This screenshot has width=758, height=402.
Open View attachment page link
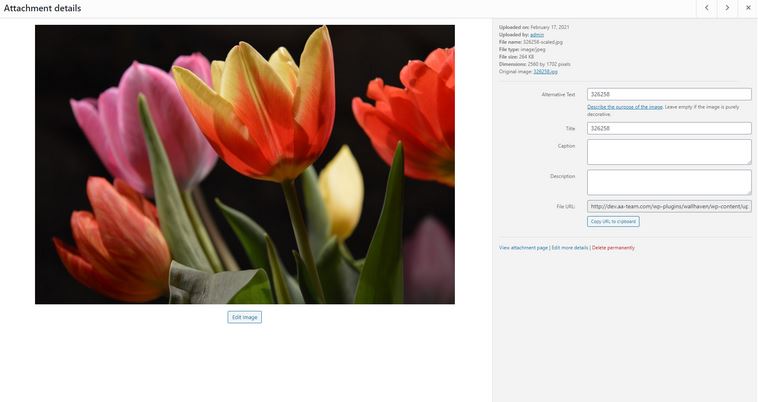[x=523, y=247]
